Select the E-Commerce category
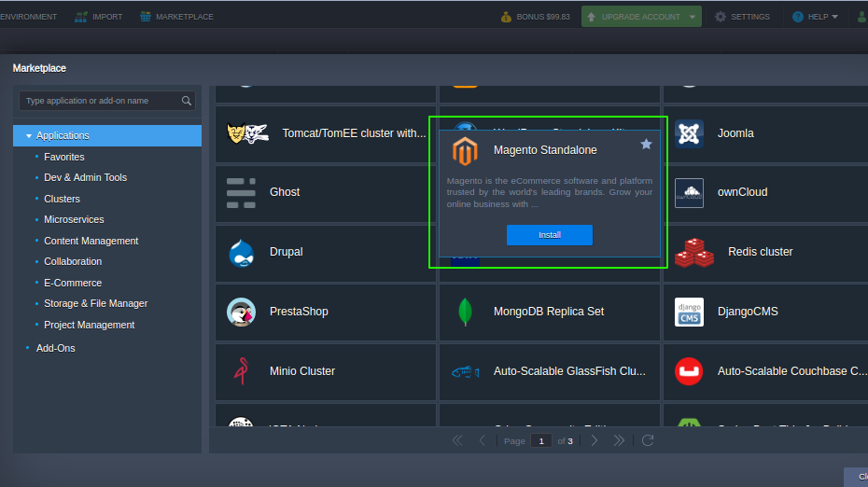 (x=73, y=283)
